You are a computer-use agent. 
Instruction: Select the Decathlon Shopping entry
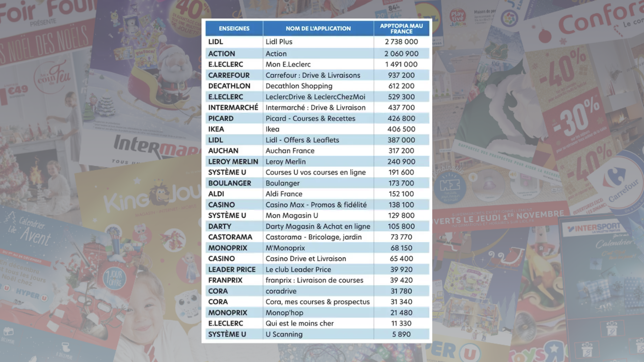click(x=317, y=86)
